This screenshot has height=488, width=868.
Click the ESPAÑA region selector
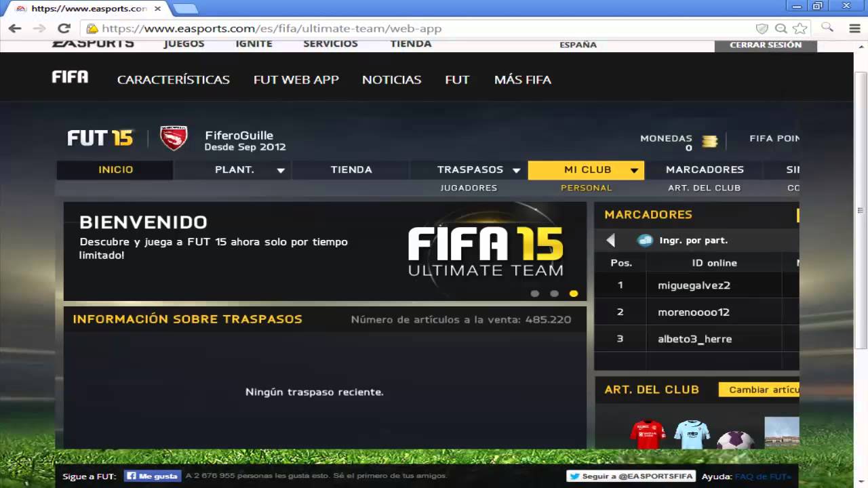coord(578,45)
